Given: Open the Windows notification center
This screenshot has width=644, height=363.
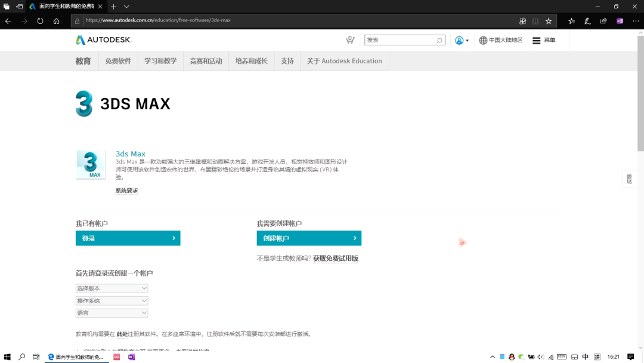Looking at the screenshot, I should tap(631, 357).
